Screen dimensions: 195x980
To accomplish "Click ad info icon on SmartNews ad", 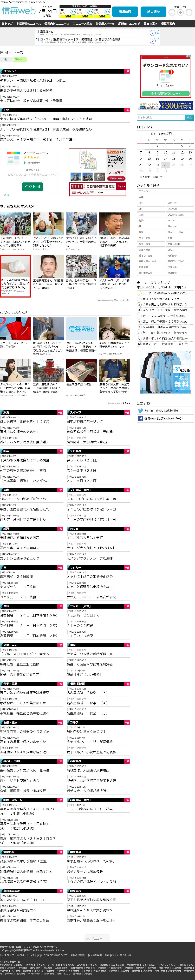I will [x=188, y=56].
